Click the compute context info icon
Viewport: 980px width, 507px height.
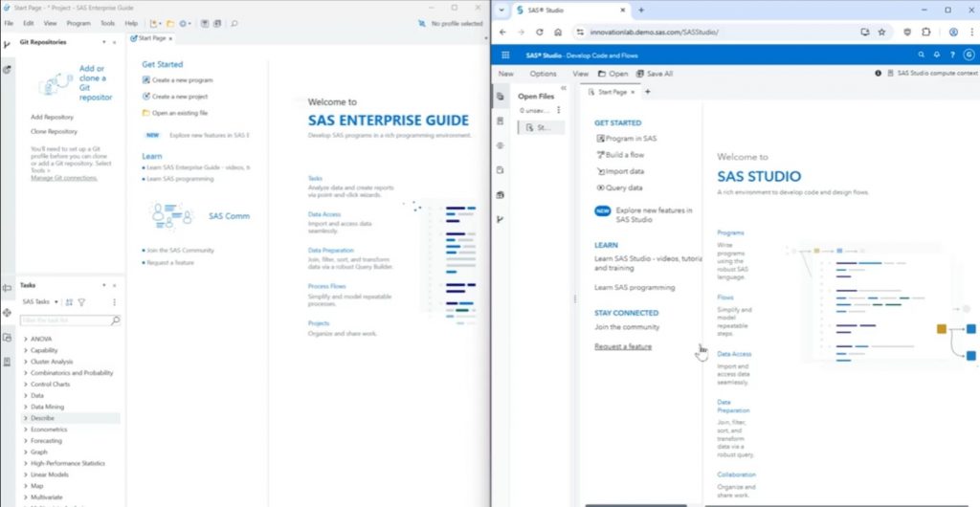coord(879,73)
